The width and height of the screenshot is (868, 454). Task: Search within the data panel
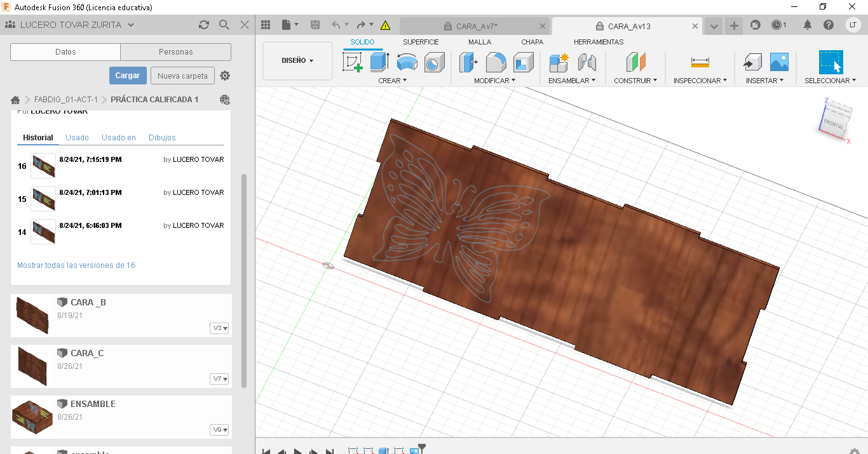click(224, 25)
